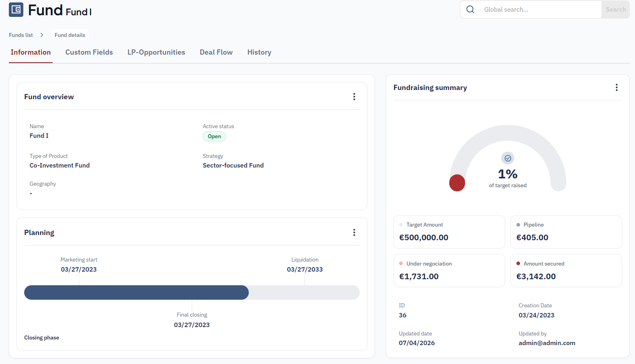Image resolution: width=635 pixels, height=364 pixels.
Task: Click the €1,731.00 negotiation value
Action: coord(419,276)
